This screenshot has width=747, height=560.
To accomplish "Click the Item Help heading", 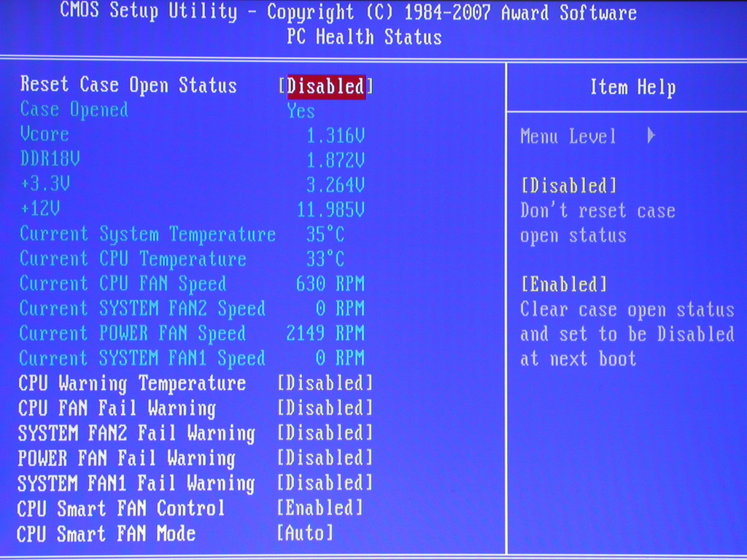I will (x=632, y=87).
